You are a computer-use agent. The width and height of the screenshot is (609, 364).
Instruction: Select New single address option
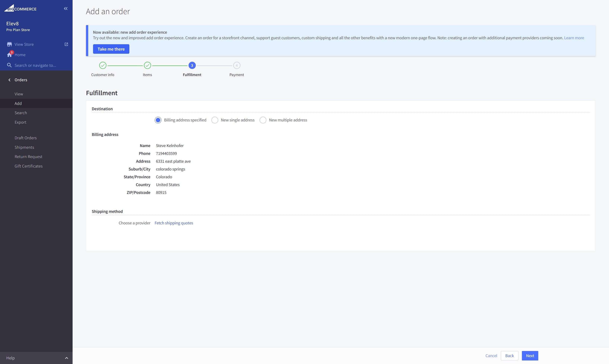pyautogui.click(x=215, y=120)
